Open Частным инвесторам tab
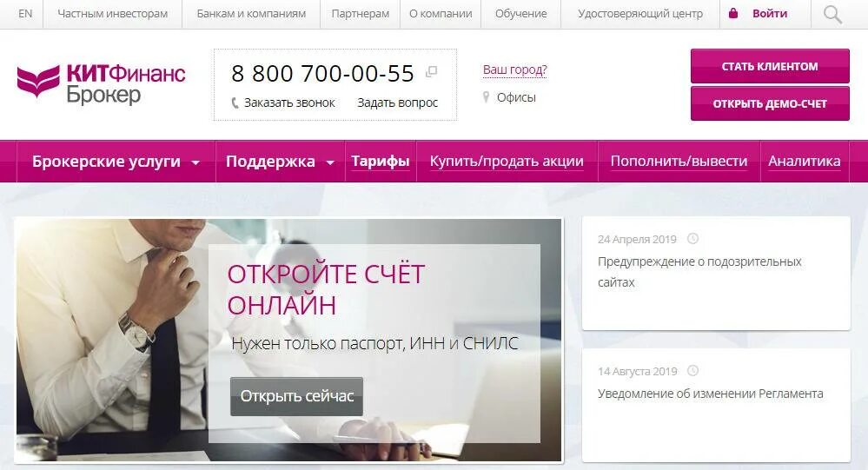The height and width of the screenshot is (470, 868). 112,14
